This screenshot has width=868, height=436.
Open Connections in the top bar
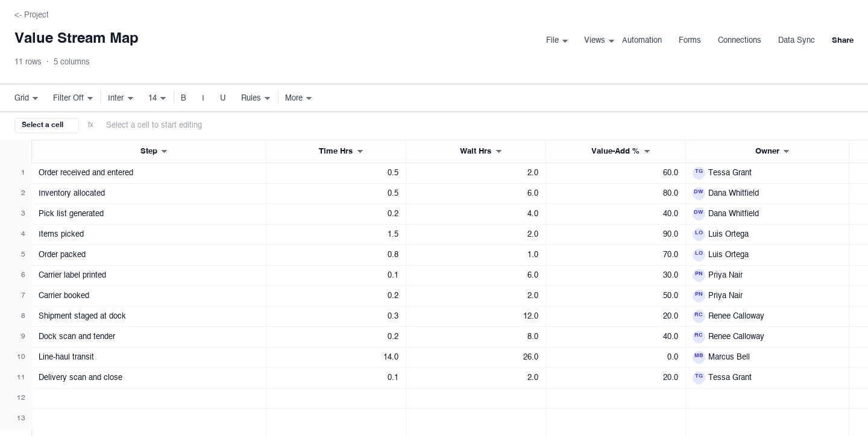(740, 40)
